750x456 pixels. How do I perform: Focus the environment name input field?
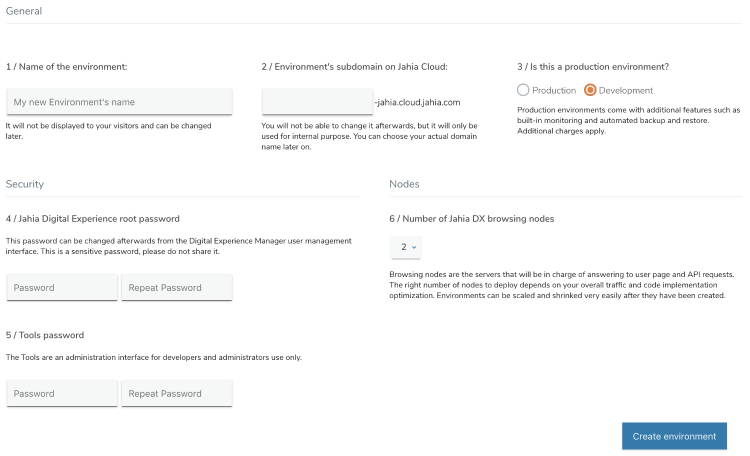tap(120, 101)
